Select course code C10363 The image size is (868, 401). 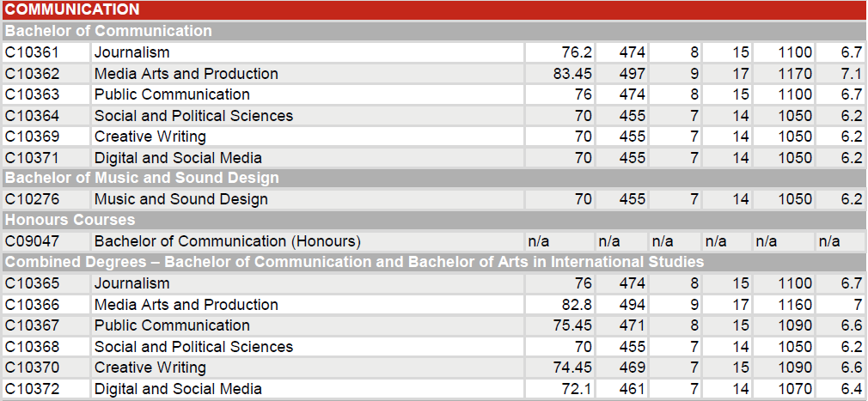coord(33,94)
